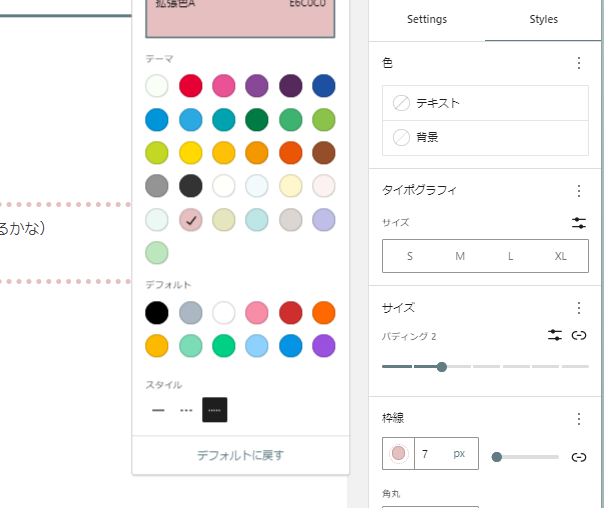Viewport: 604px width, 508px height.
Task: Pick the vivid purple default color
Action: (324, 346)
